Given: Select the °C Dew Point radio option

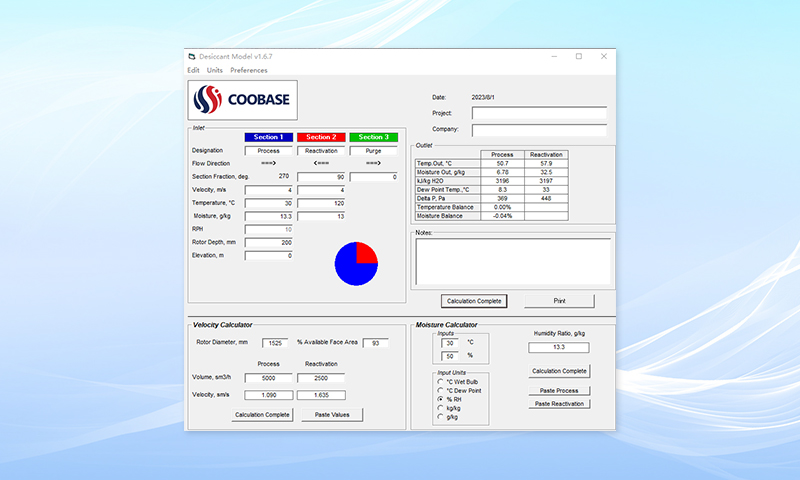Looking at the screenshot, I should (440, 390).
